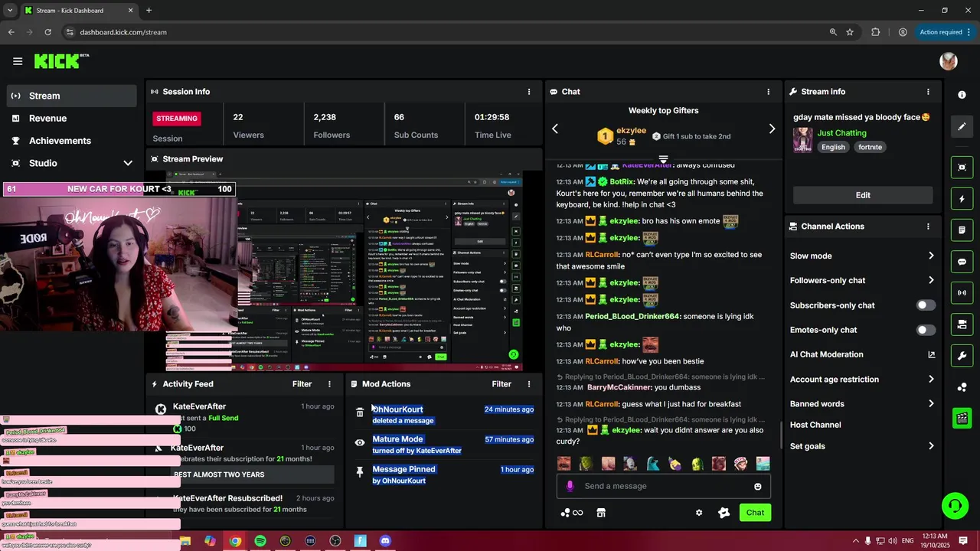Image resolution: width=980 pixels, height=551 pixels.
Task: Expand Set goals options
Action: pyautogui.click(x=931, y=446)
